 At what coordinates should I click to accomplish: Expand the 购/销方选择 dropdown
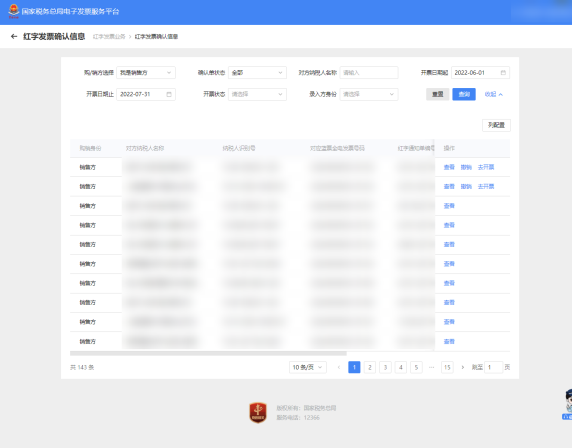point(146,73)
